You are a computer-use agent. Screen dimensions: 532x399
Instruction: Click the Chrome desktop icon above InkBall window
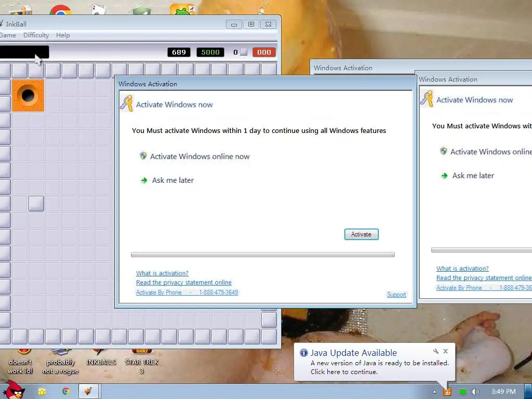60,10
